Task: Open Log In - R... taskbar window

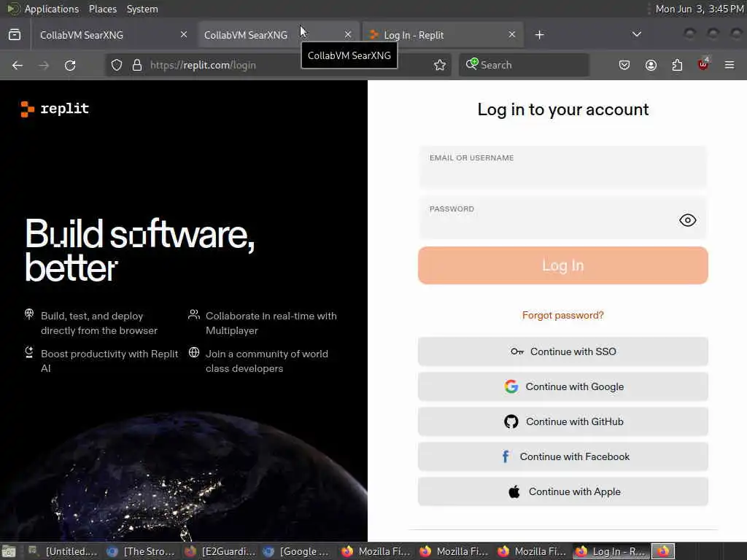Action: coord(611,551)
